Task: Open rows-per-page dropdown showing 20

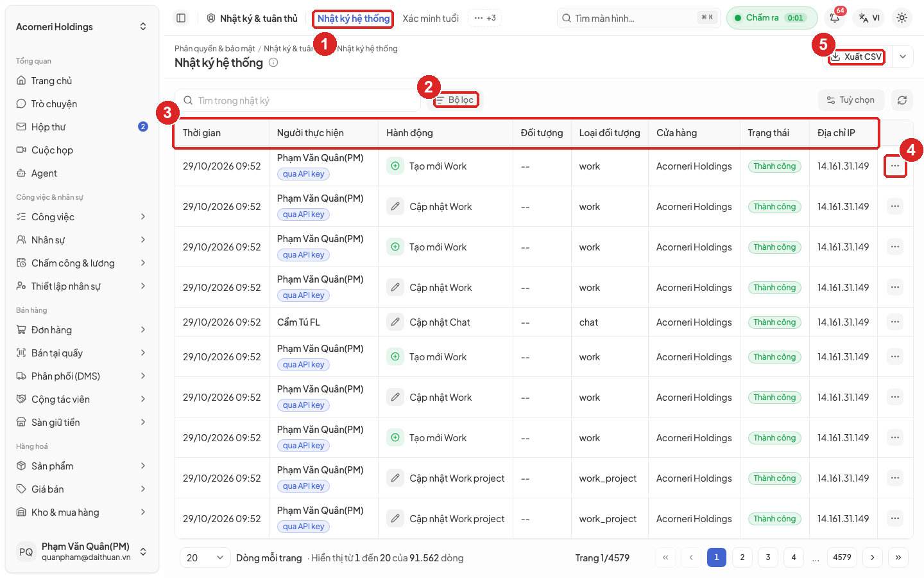Action: [205, 557]
